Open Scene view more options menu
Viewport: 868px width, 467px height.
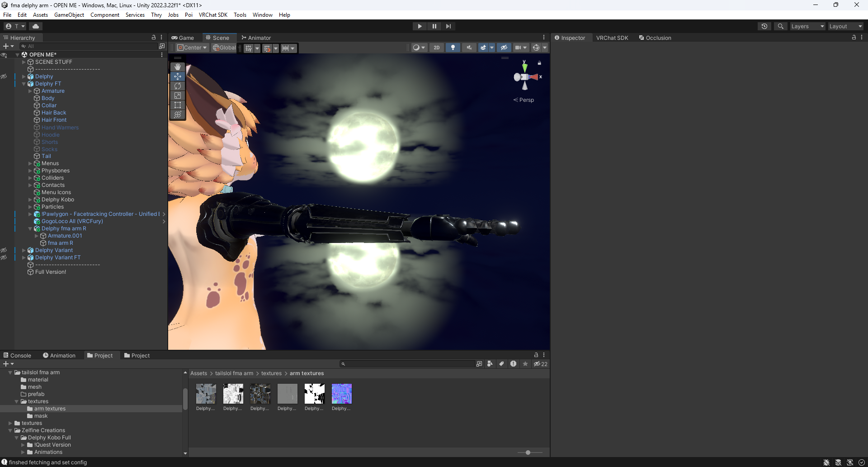[x=544, y=38]
